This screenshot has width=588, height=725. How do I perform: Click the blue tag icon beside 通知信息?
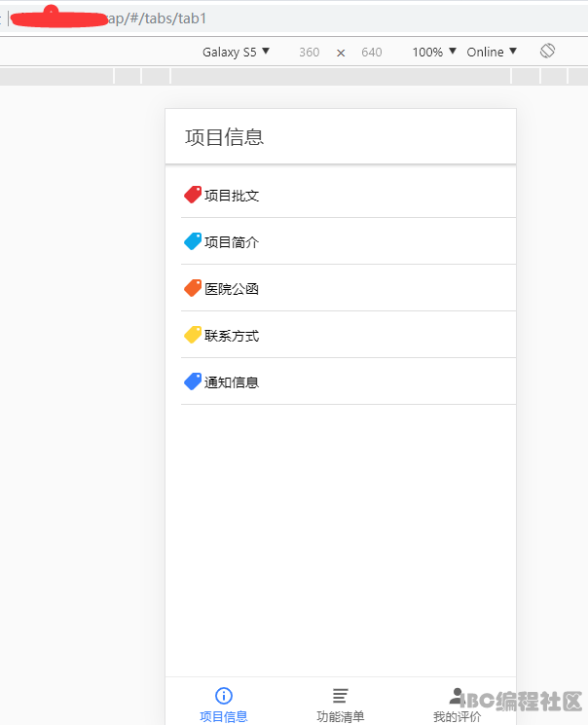point(193,381)
